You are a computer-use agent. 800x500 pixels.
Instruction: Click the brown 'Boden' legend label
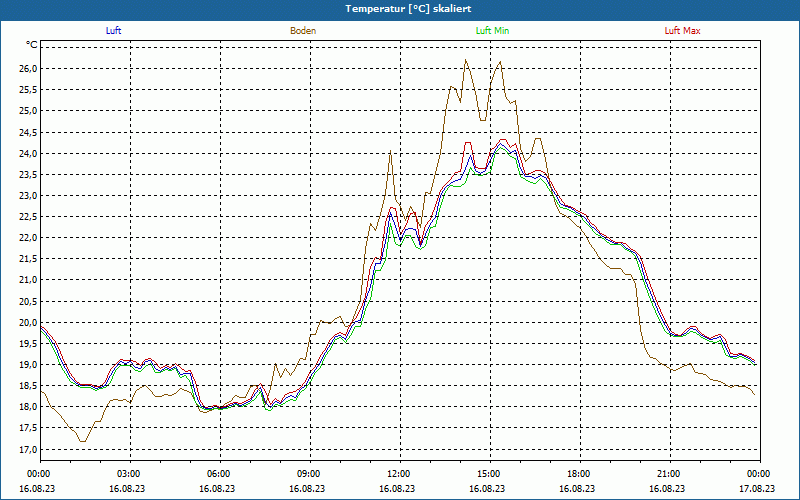tap(303, 31)
